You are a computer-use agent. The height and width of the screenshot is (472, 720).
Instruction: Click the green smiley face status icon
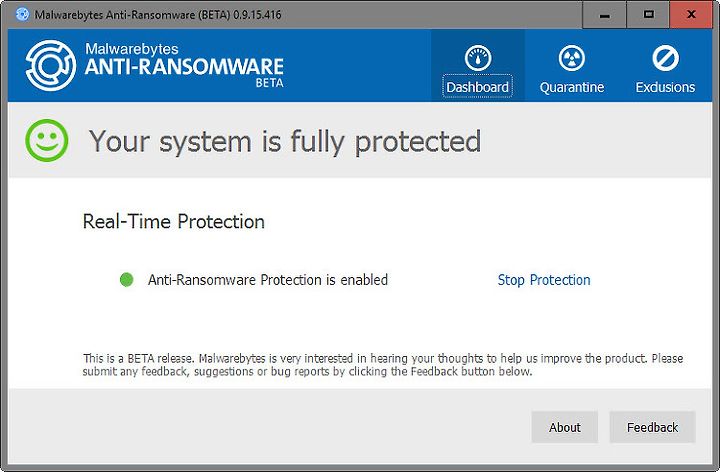coord(47,140)
